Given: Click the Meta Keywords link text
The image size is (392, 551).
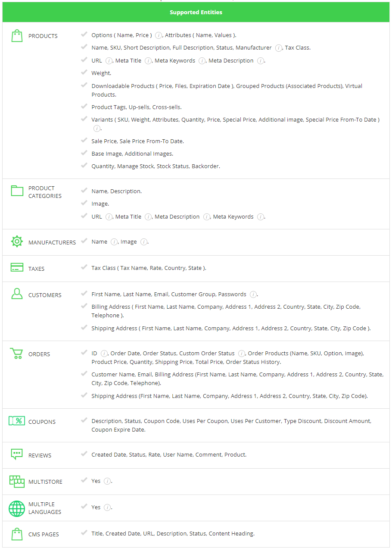Looking at the screenshot, I should (x=175, y=60).
